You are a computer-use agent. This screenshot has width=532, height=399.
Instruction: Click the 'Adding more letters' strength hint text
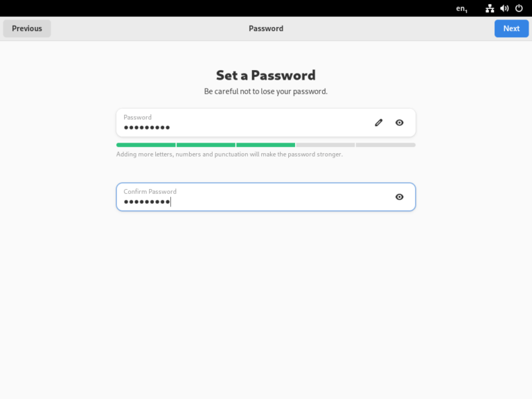tap(229, 154)
